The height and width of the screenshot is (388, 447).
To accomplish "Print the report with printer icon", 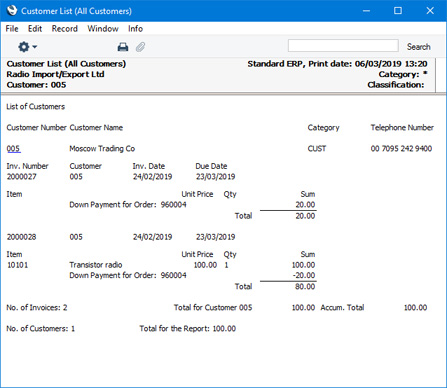I will pos(123,47).
